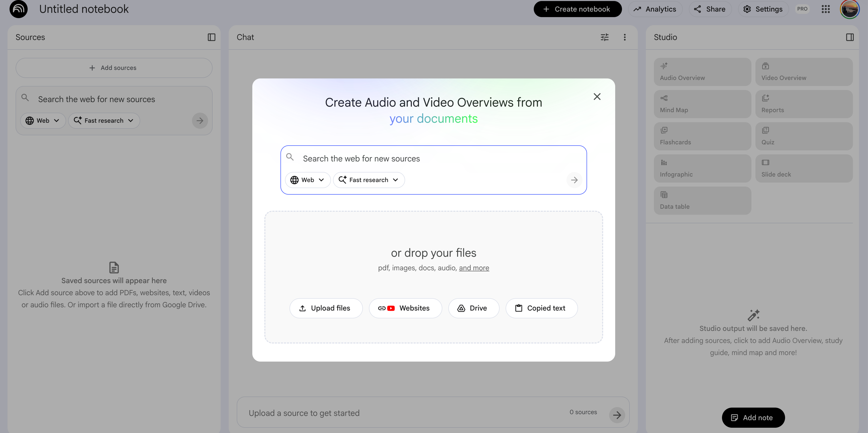
Task: Open chat three-dot options menu
Action: [624, 37]
